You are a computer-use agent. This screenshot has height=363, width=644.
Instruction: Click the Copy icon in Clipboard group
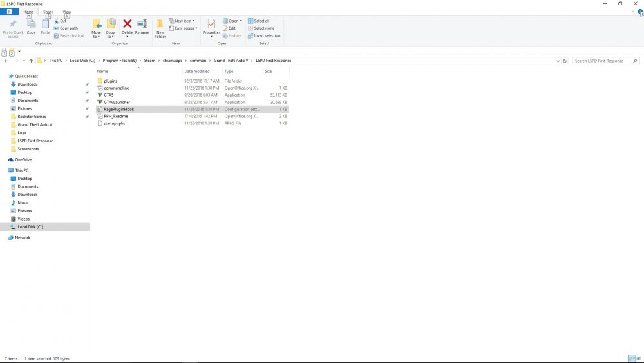point(31,26)
